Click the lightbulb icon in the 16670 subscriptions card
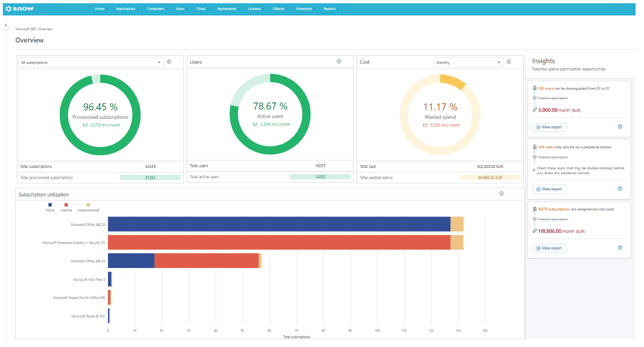 [x=534, y=219]
